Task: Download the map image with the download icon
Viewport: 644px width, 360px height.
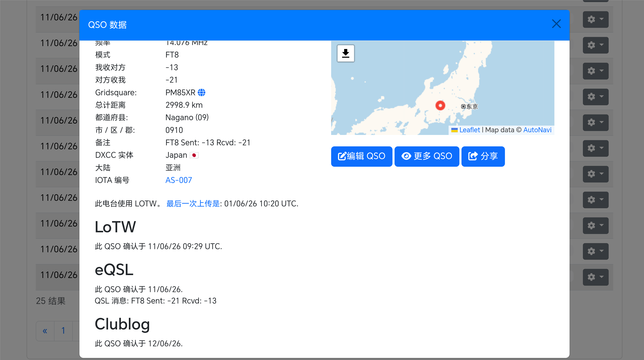Action: (x=346, y=53)
